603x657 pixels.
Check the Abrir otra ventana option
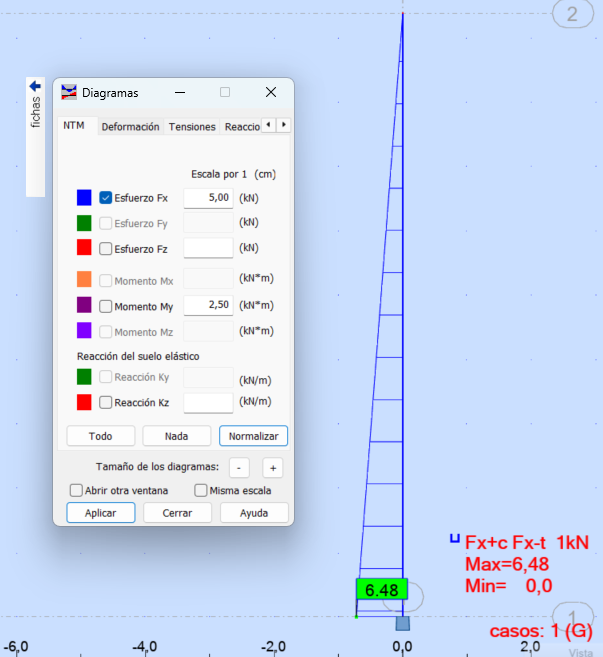point(76,490)
